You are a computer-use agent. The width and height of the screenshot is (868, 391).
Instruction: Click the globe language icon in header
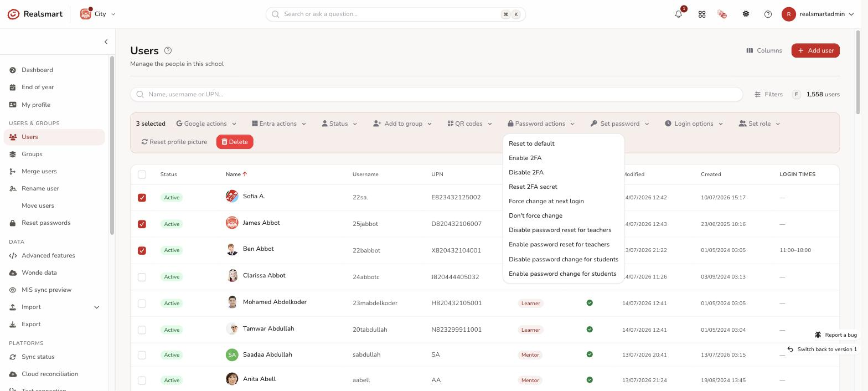pyautogui.click(x=722, y=14)
